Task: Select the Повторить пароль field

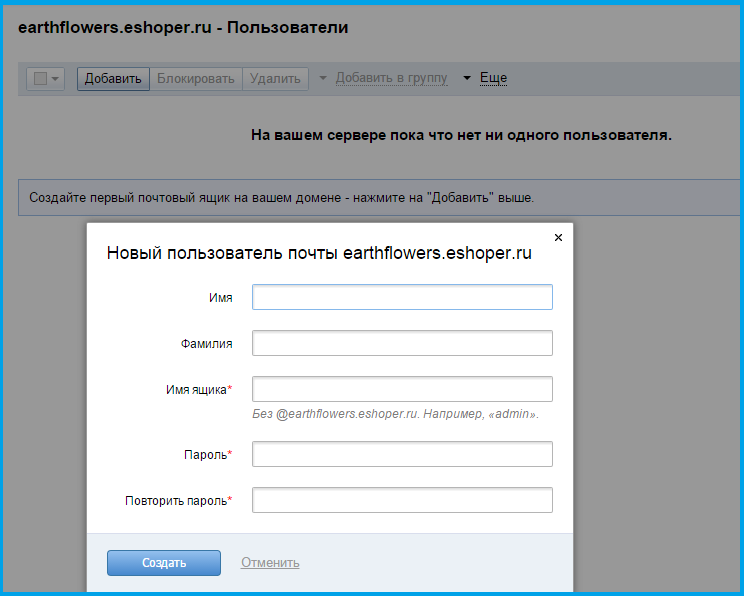Action: click(402, 500)
